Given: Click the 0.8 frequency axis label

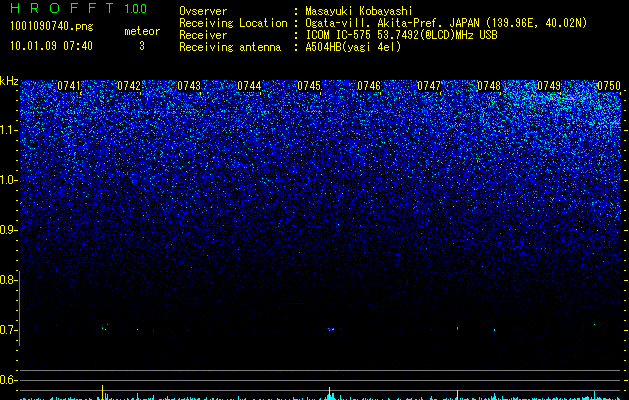Looking at the screenshot, I should click(8, 280).
